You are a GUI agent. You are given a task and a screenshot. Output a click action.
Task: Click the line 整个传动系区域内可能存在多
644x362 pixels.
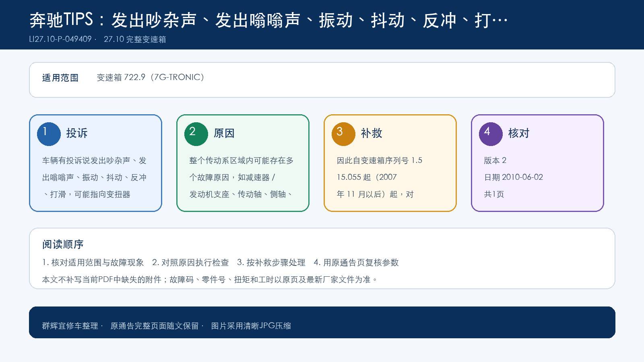(242, 160)
